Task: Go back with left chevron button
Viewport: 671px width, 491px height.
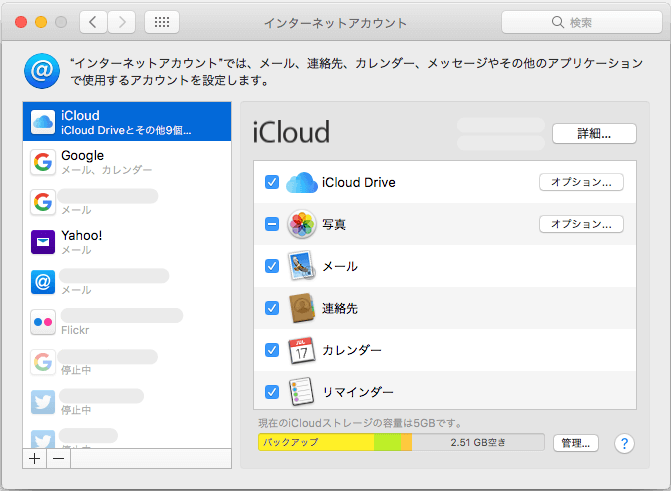Action: coord(93,22)
